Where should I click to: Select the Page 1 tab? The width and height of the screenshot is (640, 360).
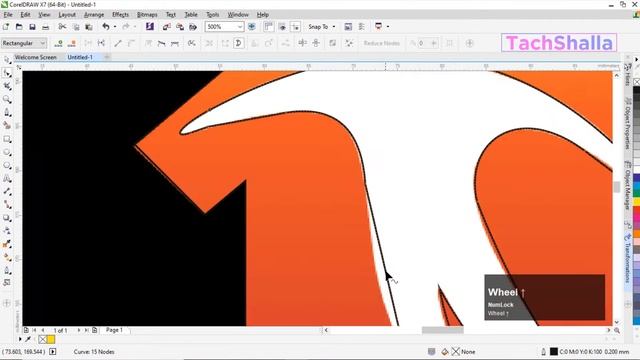click(x=114, y=330)
